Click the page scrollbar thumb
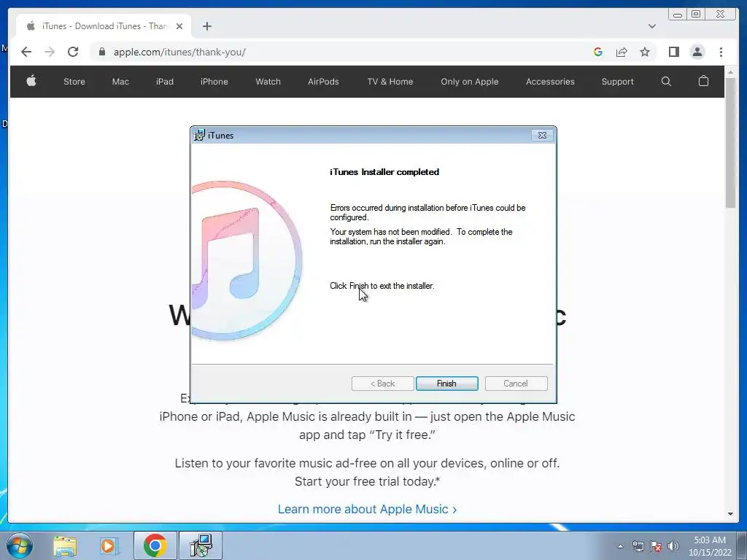Viewport: 747px width, 560px height. coord(730,142)
